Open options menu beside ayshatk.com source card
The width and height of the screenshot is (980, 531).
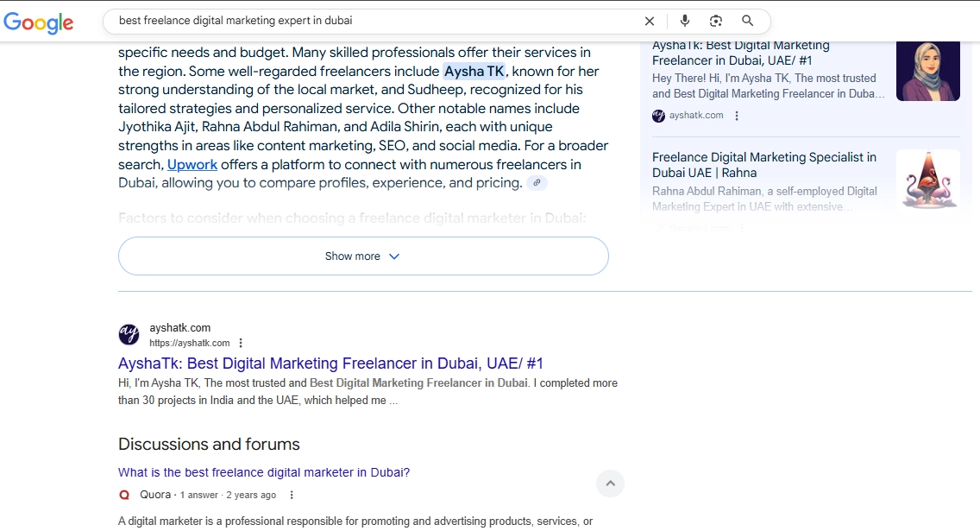point(737,116)
